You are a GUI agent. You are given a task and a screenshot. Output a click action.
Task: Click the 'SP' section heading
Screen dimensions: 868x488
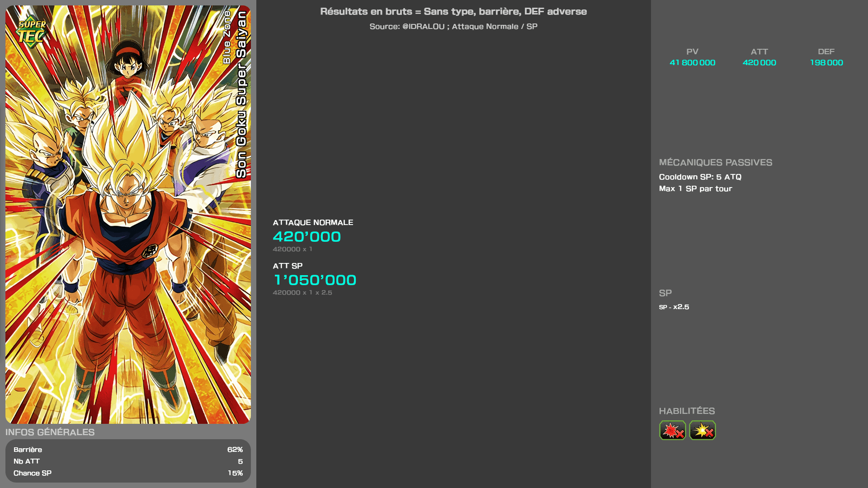(665, 293)
